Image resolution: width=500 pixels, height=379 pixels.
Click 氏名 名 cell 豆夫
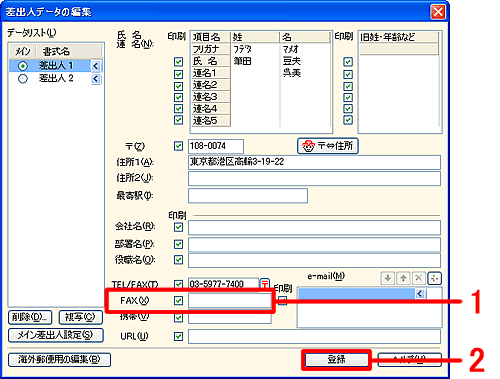coord(305,61)
